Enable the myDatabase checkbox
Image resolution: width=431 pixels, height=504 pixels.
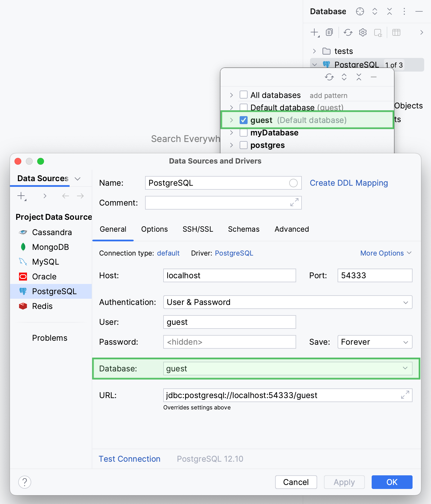click(244, 133)
